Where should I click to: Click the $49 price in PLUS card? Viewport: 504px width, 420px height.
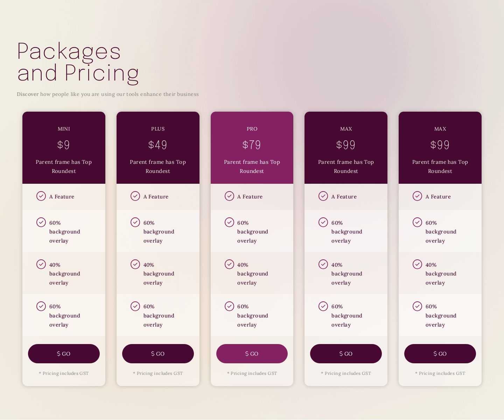click(157, 145)
